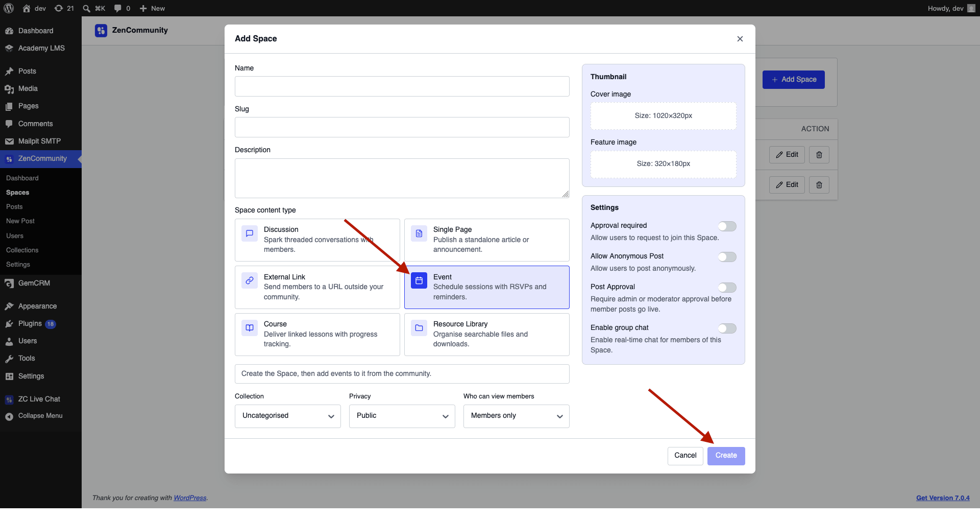Viewport: 980px width, 520px height.
Task: Click the Feature image upload area
Action: [x=664, y=164]
